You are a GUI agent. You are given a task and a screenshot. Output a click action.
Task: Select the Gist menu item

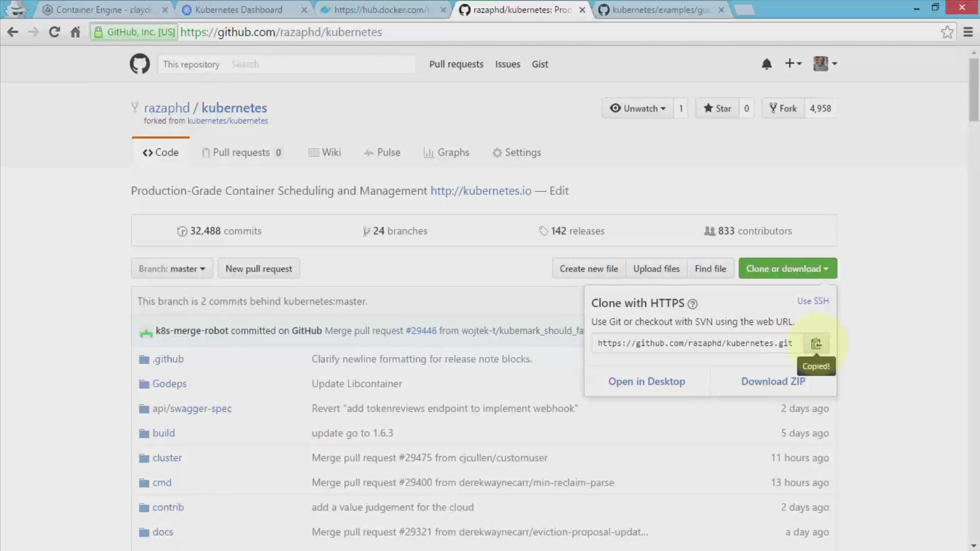click(x=540, y=64)
